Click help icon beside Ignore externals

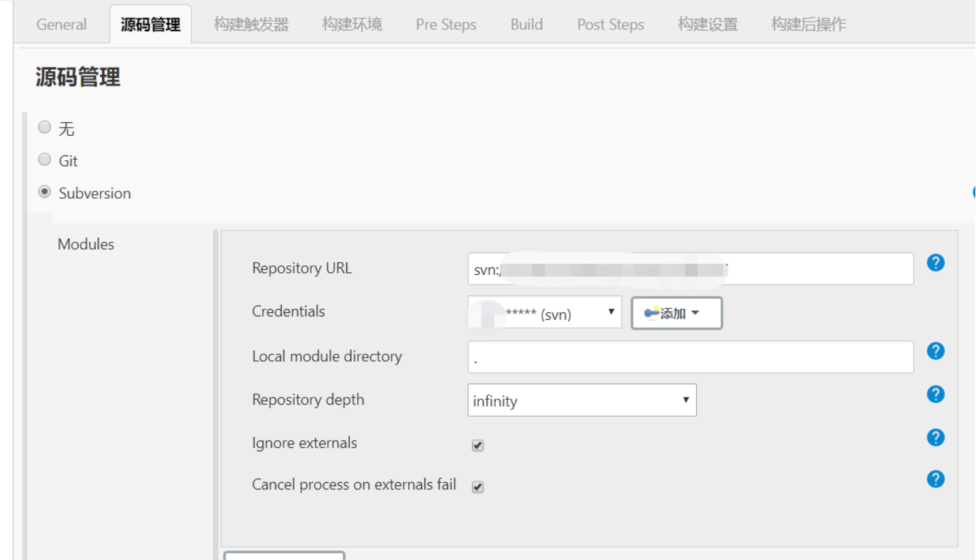935,438
